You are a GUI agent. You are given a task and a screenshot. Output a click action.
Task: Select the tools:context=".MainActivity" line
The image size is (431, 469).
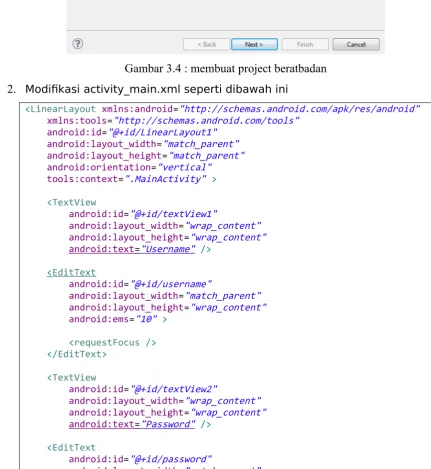(132, 179)
